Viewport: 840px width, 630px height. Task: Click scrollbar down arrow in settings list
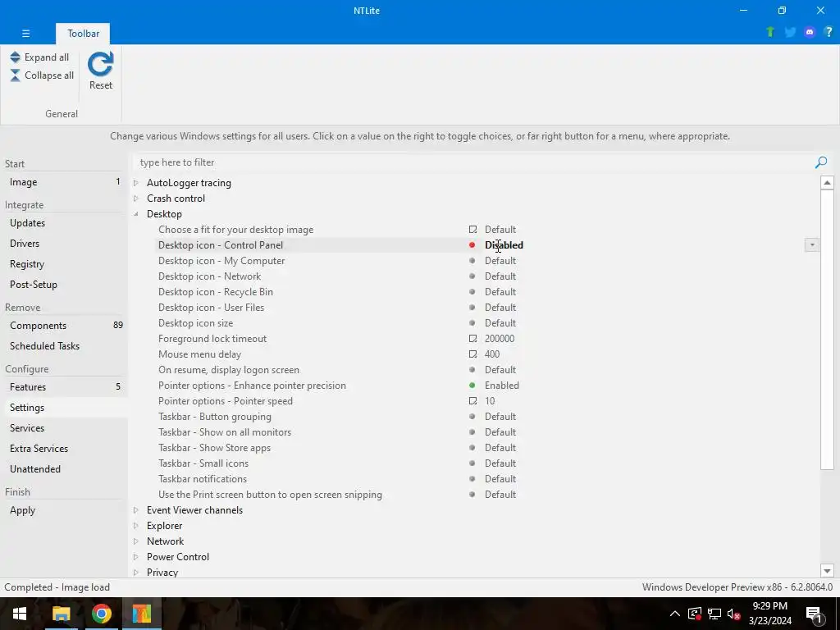pos(827,571)
